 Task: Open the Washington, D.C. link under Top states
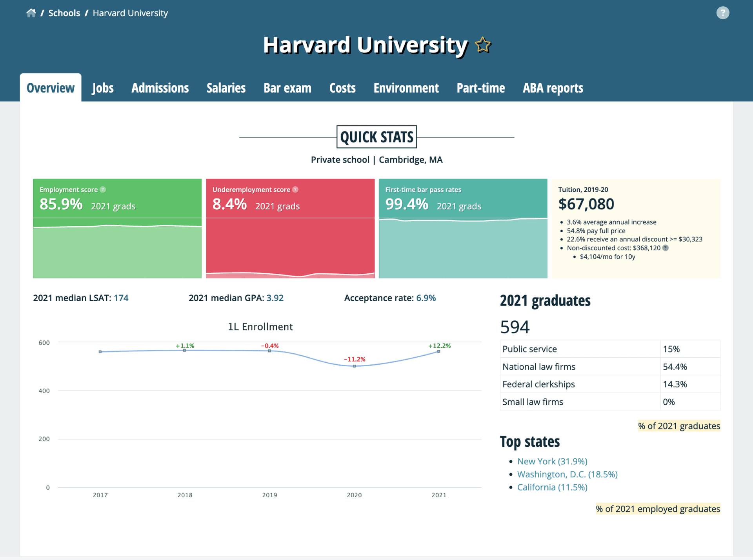pyautogui.click(x=567, y=474)
